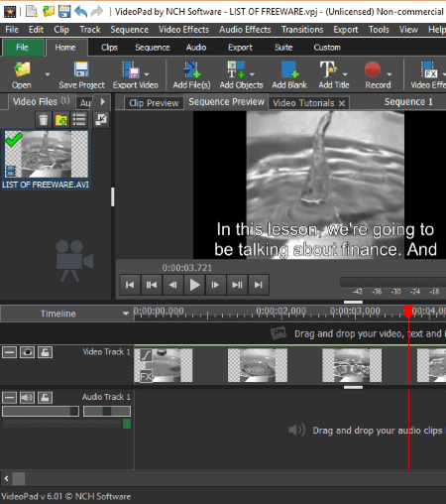Image resolution: width=446 pixels, height=504 pixels.
Task: Collapse Audio Track 1 with minus button
Action: pos(9,397)
